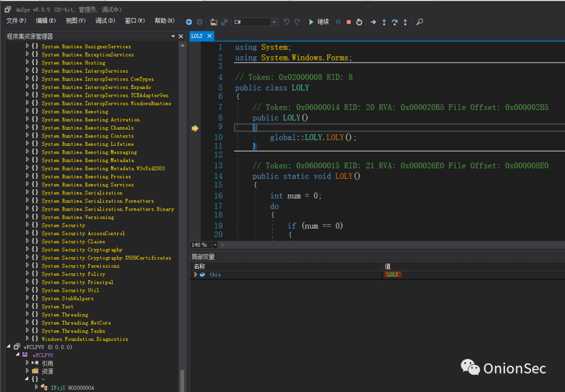The width and height of the screenshot is (565, 392).
Task: Stop debugging with the red square
Action: click(x=348, y=22)
